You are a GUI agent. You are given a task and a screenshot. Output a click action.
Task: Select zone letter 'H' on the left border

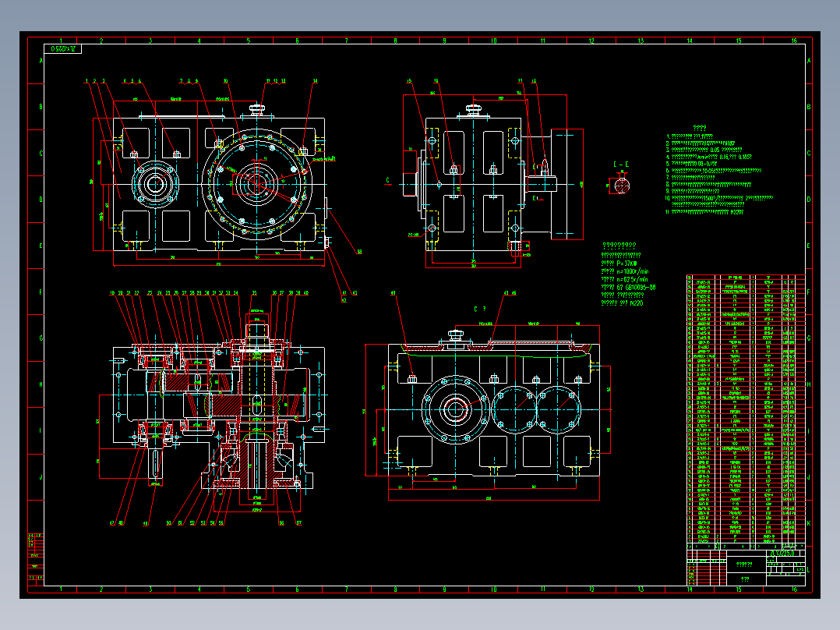(41, 384)
